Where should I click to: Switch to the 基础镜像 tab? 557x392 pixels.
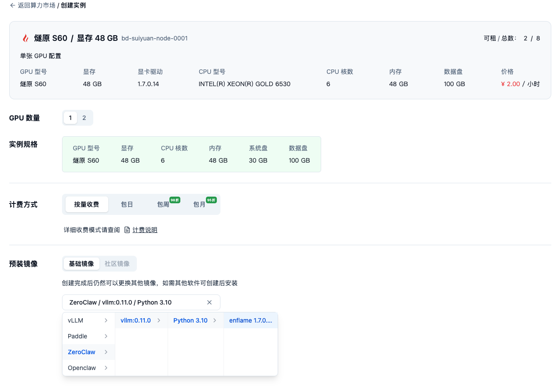[x=81, y=264]
